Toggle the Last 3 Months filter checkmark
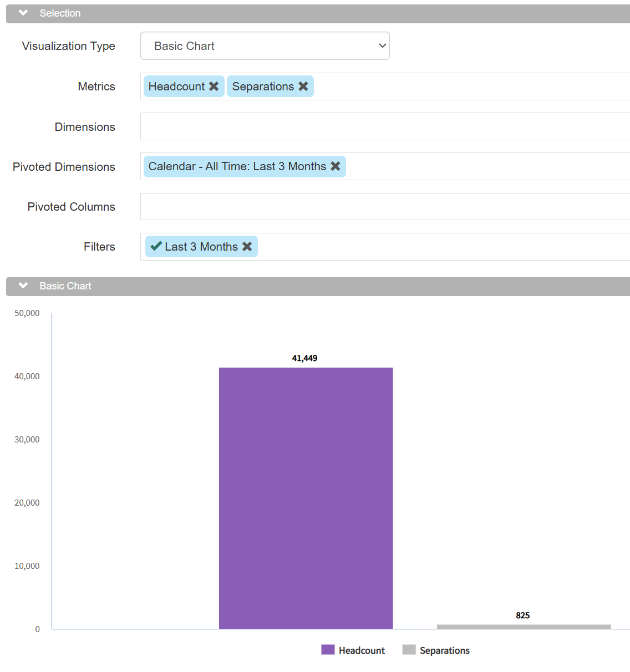The image size is (630, 672). pos(156,247)
